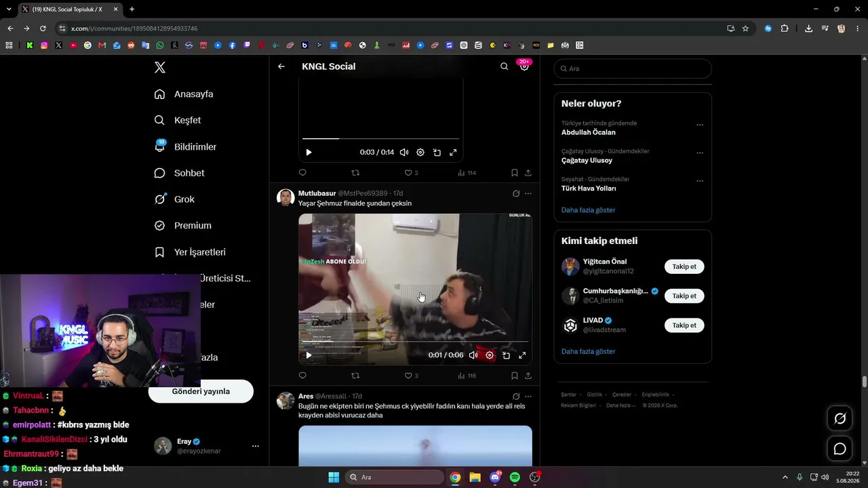Open Sohbet messages
Screen dimensions: 868x488
[179, 173]
